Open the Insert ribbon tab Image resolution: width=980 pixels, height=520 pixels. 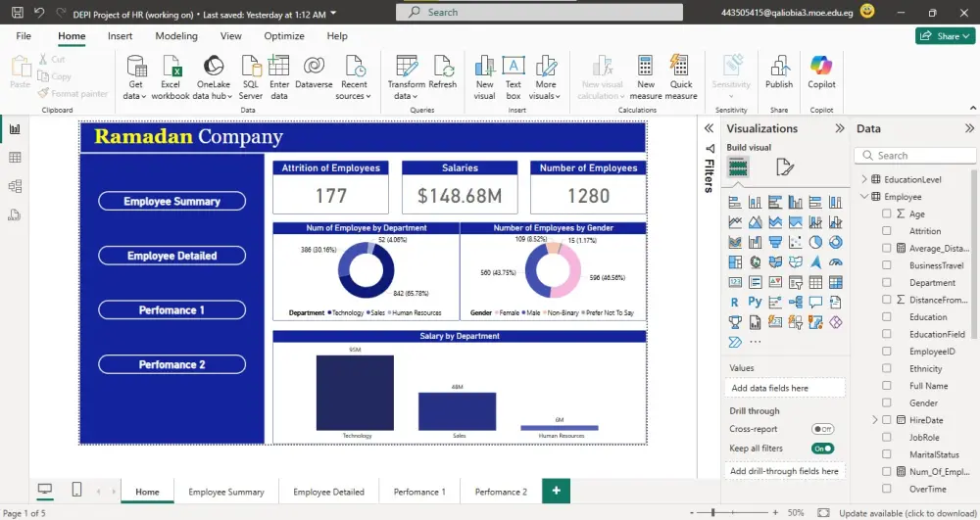tap(120, 36)
